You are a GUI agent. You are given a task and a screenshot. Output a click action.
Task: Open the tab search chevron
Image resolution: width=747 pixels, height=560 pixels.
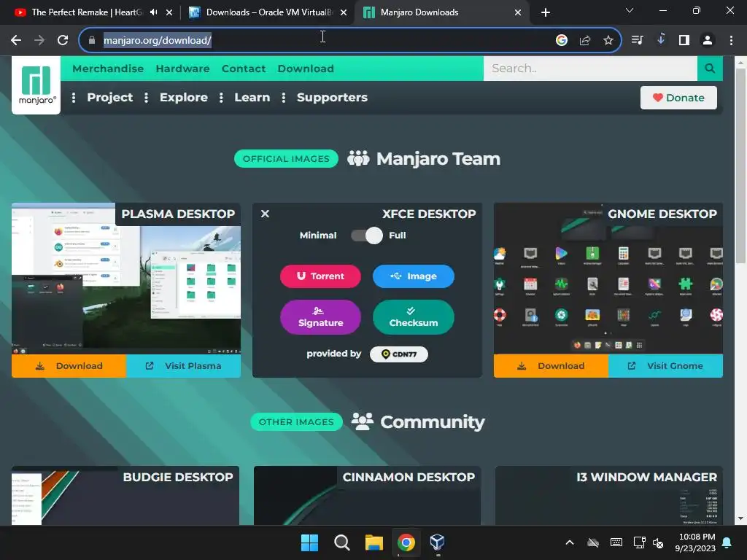pos(630,10)
